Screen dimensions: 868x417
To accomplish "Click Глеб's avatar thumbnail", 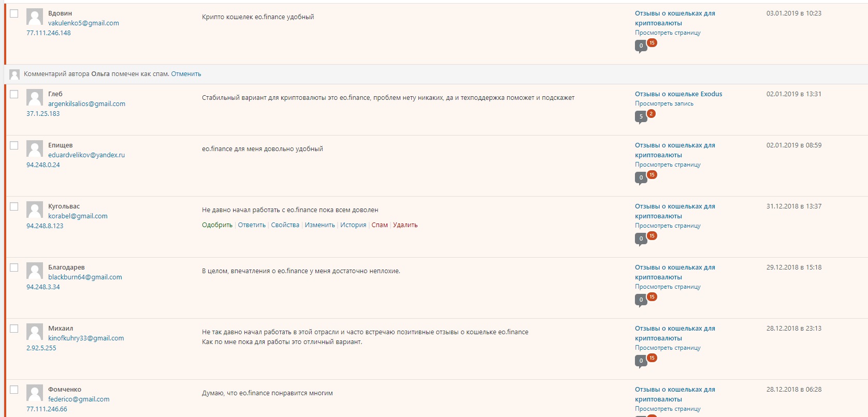I will point(35,98).
